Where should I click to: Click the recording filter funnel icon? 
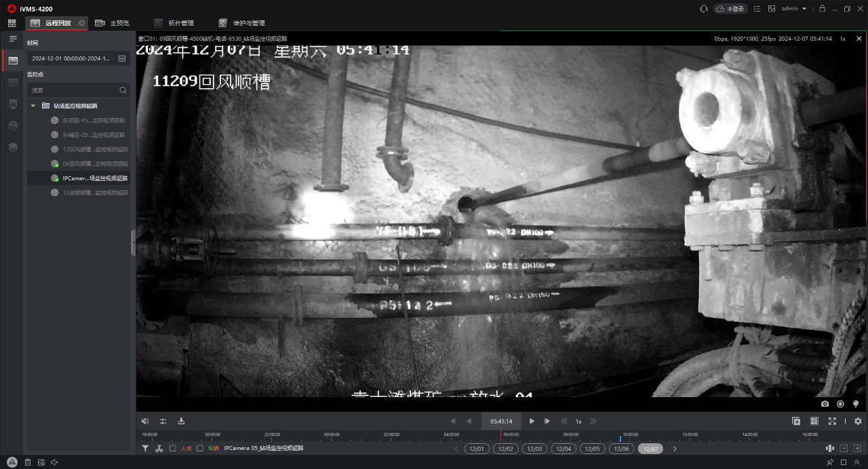145,449
